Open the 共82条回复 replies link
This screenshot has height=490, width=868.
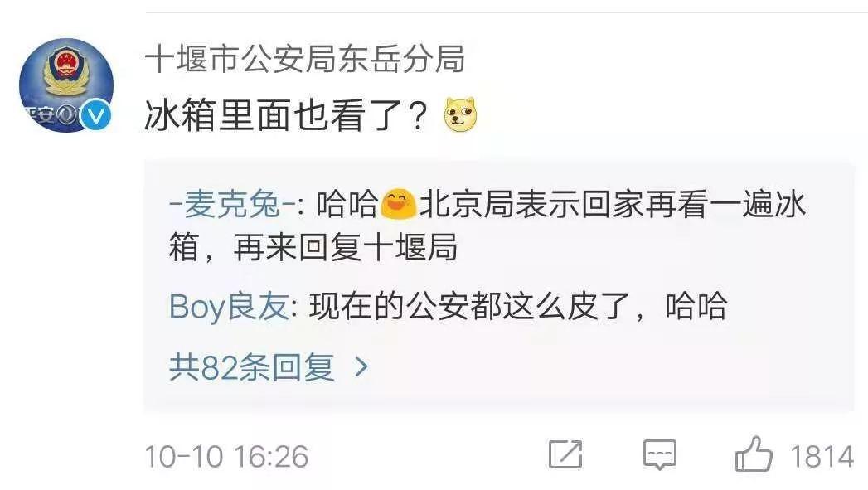coord(252,367)
